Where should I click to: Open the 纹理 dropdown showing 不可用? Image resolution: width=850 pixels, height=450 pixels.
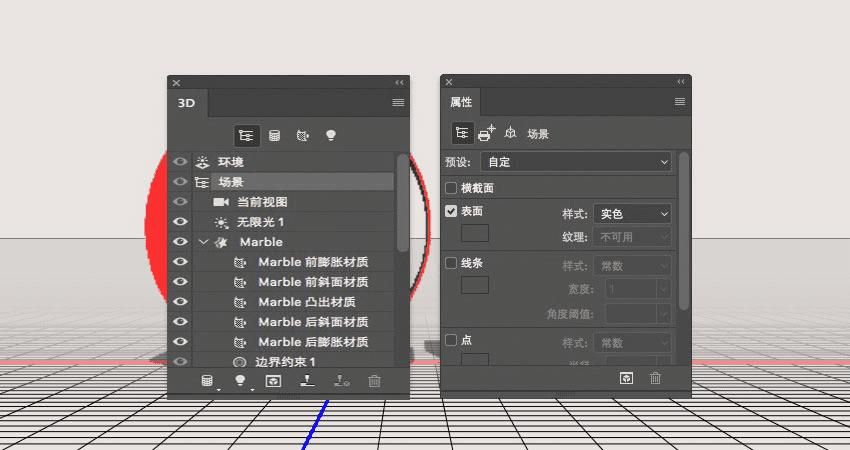click(x=632, y=237)
